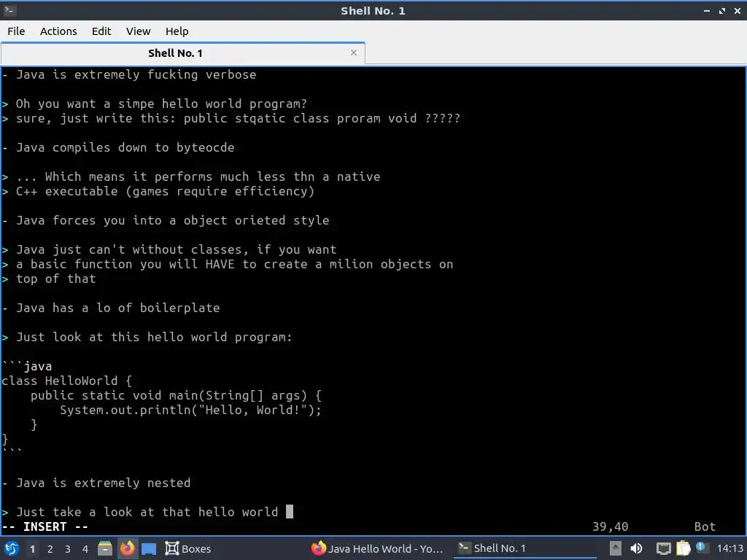Click the System.out.println code line
Image resolution: width=747 pixels, height=560 pixels.
pos(190,410)
